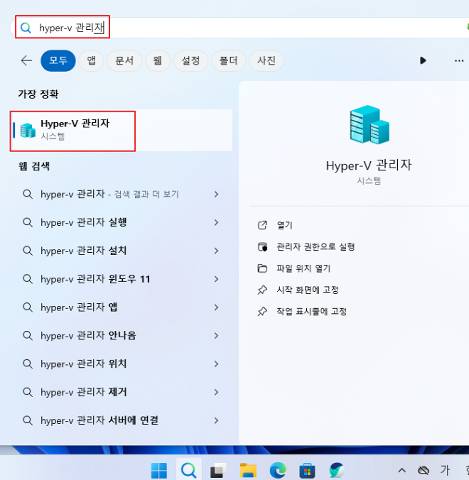The image size is (469, 480).
Task: Open Microsoft Store from the taskbar
Action: (307, 470)
